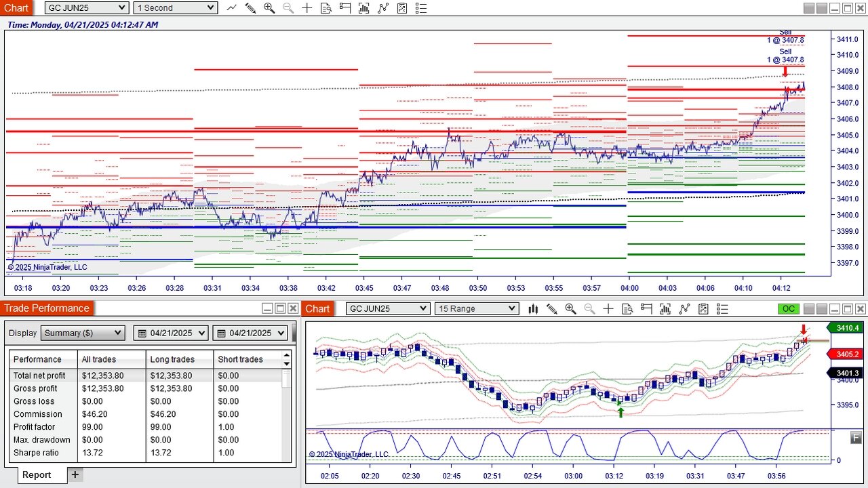Screen dimensions: 868x488
Task: Click the calendar icon of the start date picker
Action: tap(141, 333)
